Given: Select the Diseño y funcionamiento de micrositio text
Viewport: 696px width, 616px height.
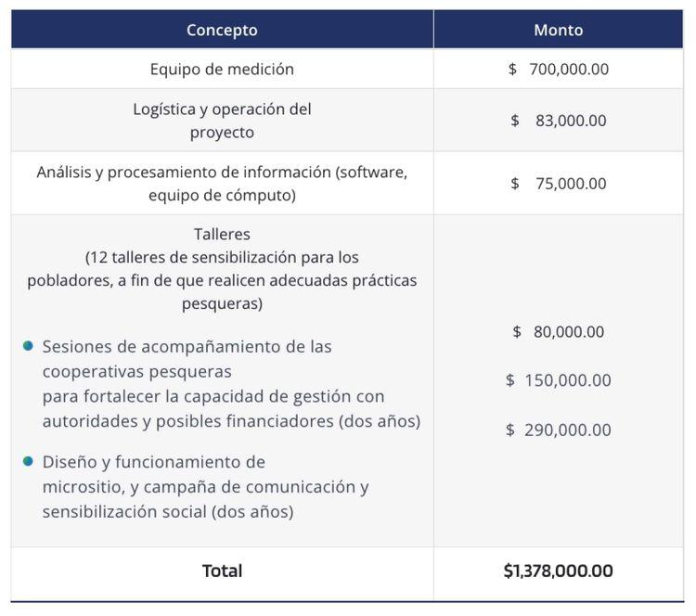Looking at the screenshot, I should click(x=205, y=487).
